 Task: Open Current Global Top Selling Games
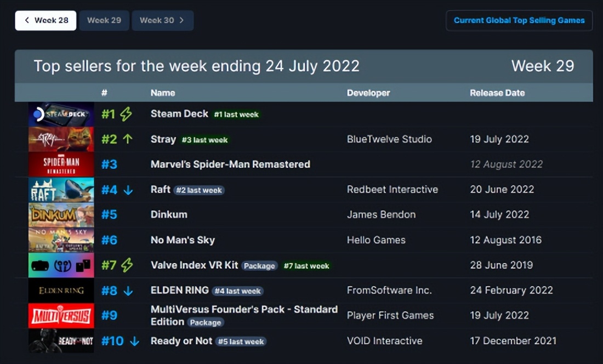coord(519,20)
